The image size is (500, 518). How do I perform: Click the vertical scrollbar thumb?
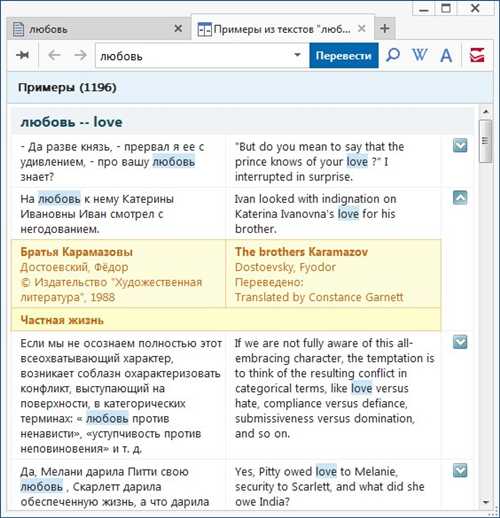(485, 141)
